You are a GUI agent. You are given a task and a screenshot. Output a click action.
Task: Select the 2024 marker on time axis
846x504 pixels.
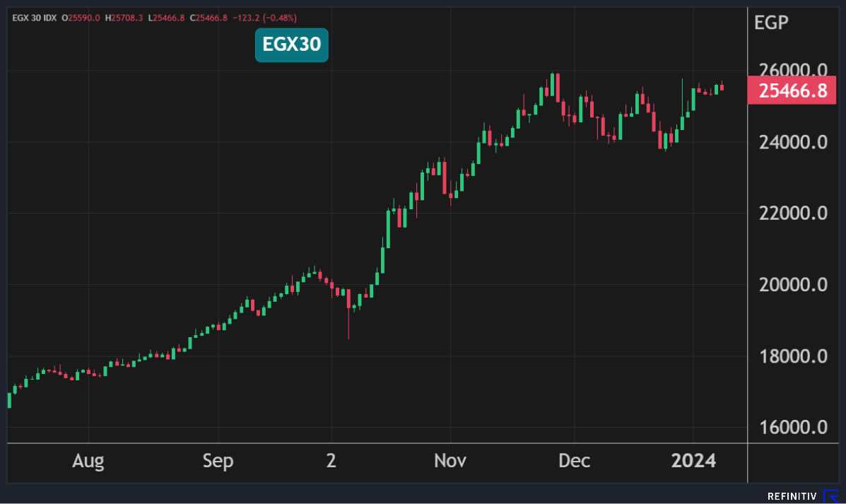coord(693,462)
